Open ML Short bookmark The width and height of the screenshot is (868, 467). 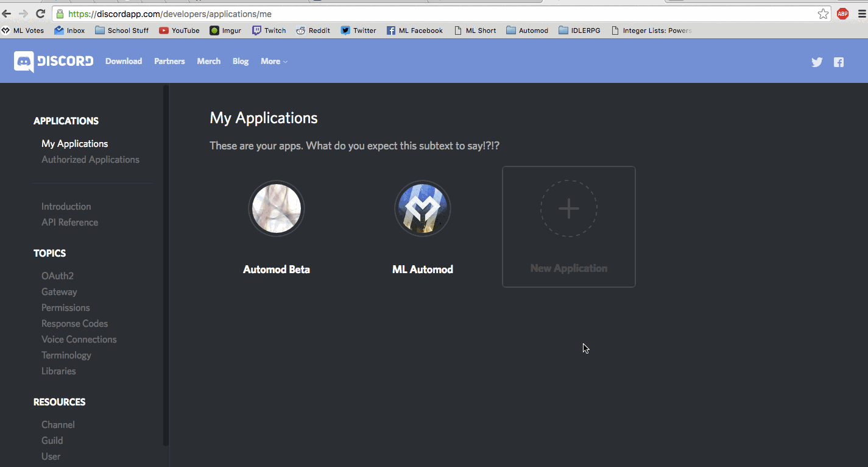point(475,30)
